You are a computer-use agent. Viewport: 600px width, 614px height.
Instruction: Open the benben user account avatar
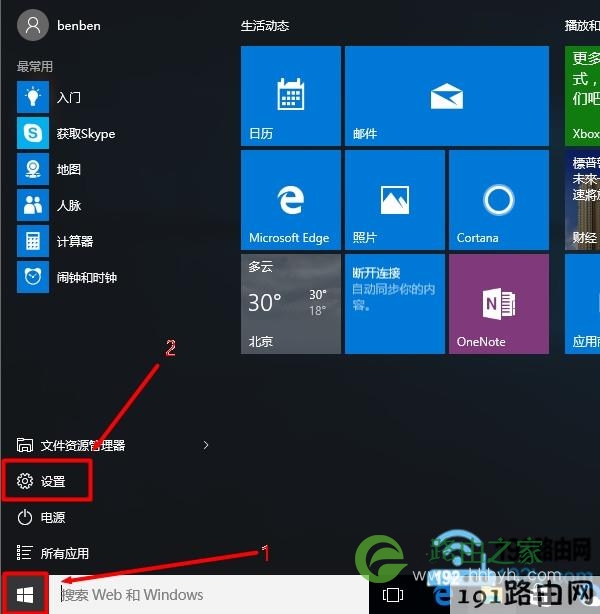[33, 25]
